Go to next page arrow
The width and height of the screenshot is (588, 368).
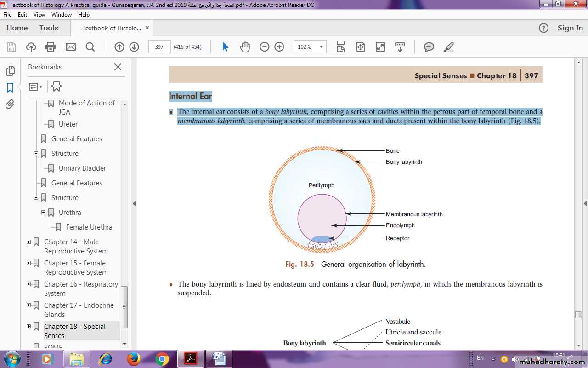[x=134, y=46]
